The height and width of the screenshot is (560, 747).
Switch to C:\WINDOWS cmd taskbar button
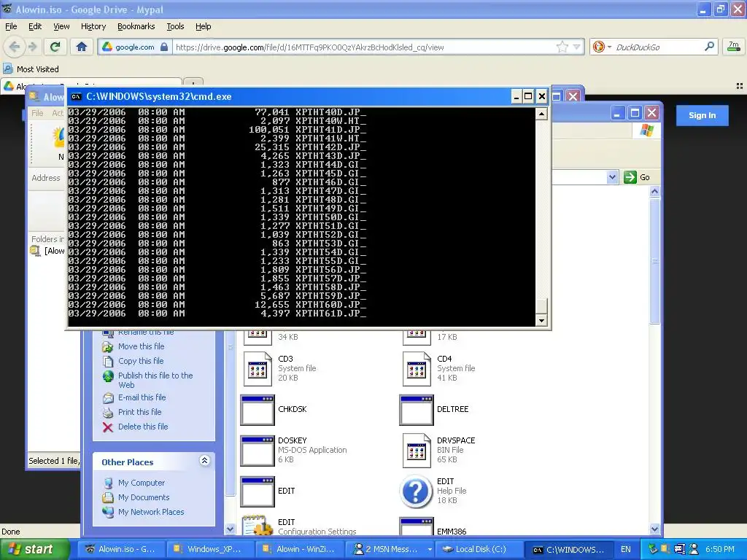click(569, 549)
